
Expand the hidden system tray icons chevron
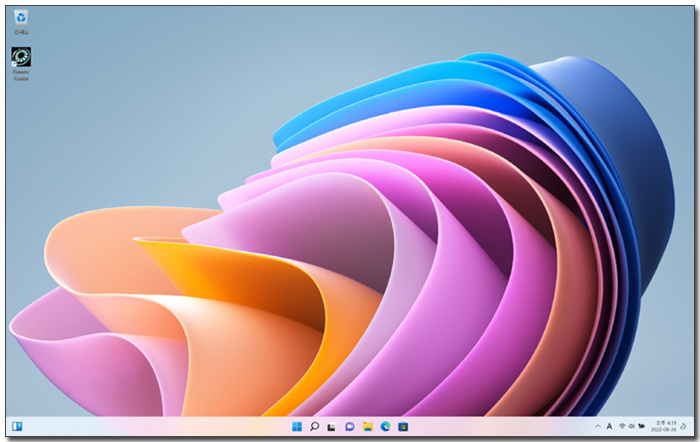point(597,427)
